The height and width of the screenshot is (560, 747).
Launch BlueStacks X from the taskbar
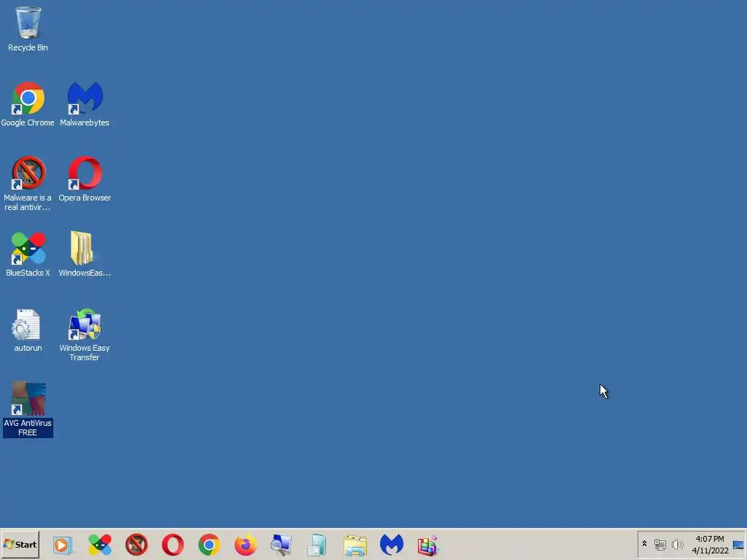100,545
